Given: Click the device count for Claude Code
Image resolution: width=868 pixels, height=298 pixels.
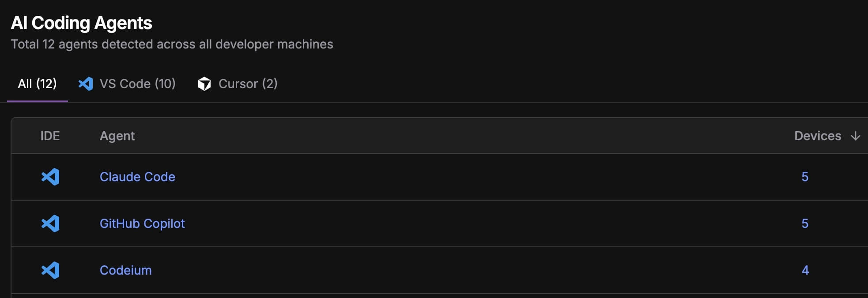Looking at the screenshot, I should click(805, 177).
